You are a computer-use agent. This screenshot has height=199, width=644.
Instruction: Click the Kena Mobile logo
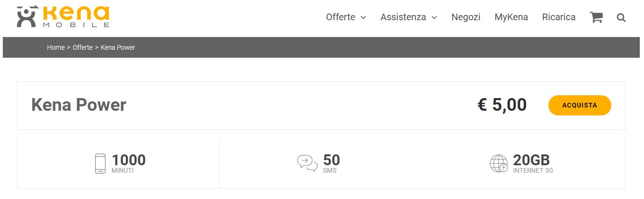click(x=63, y=17)
